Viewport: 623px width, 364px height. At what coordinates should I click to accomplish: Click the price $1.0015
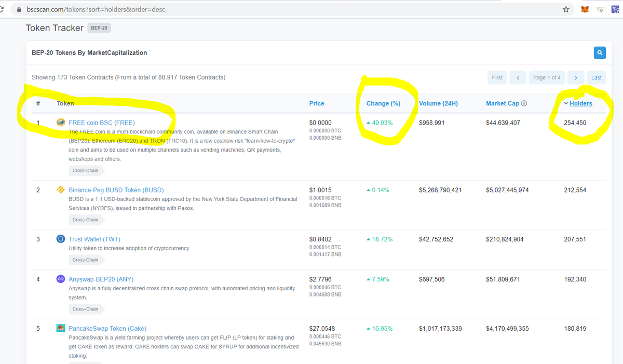pos(320,190)
